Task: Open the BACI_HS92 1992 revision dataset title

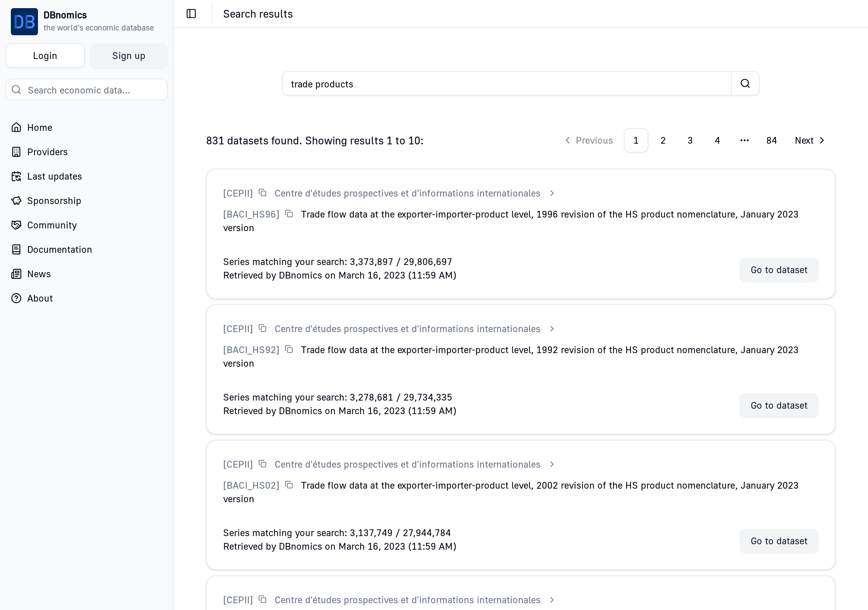Action: coord(511,357)
